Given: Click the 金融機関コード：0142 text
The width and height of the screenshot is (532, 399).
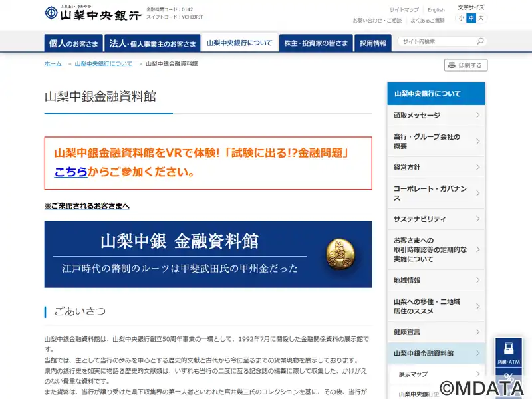Looking at the screenshot, I should pyautogui.click(x=170, y=9).
